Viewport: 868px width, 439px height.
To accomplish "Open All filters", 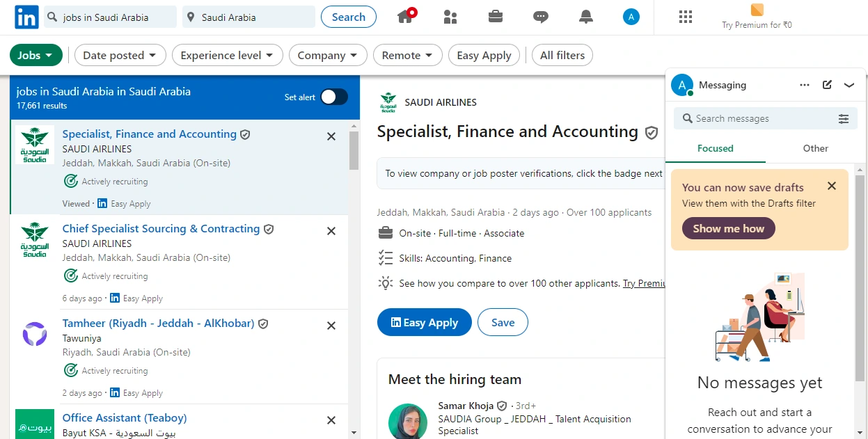I will [562, 55].
